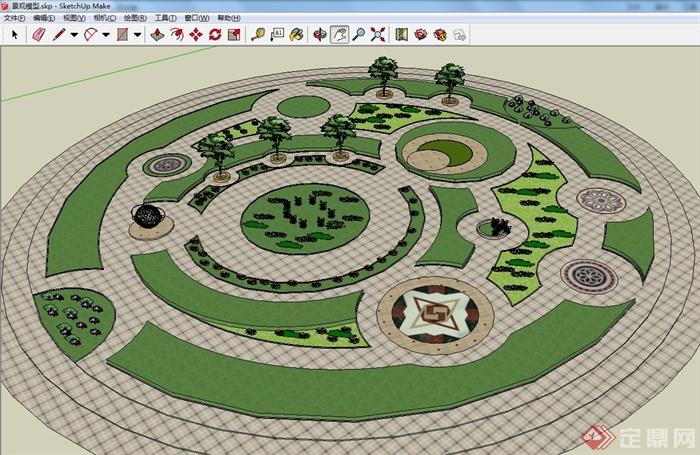Pick the Eraser tool
The width and height of the screenshot is (700, 455).
tap(39, 34)
